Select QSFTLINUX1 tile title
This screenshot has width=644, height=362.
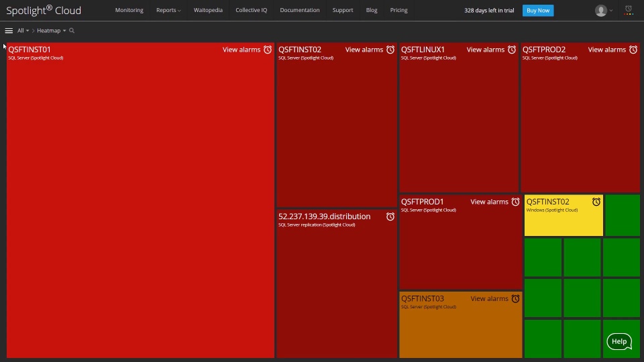point(423,50)
